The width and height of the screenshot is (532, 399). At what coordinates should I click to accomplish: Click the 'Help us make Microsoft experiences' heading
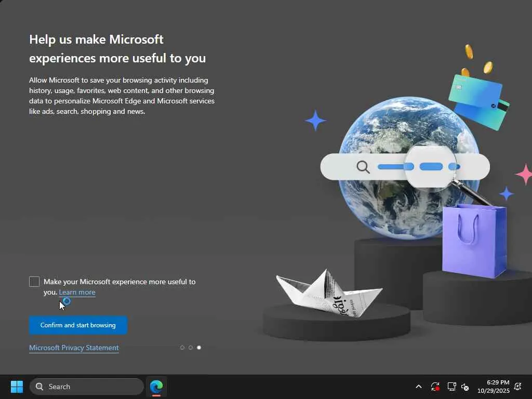117,48
